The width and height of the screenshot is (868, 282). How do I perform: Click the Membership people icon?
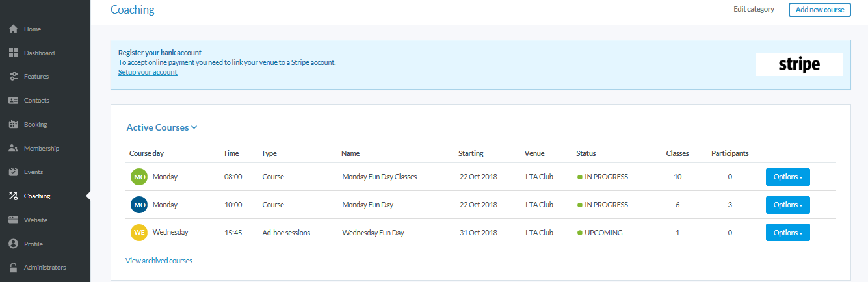[13, 149]
